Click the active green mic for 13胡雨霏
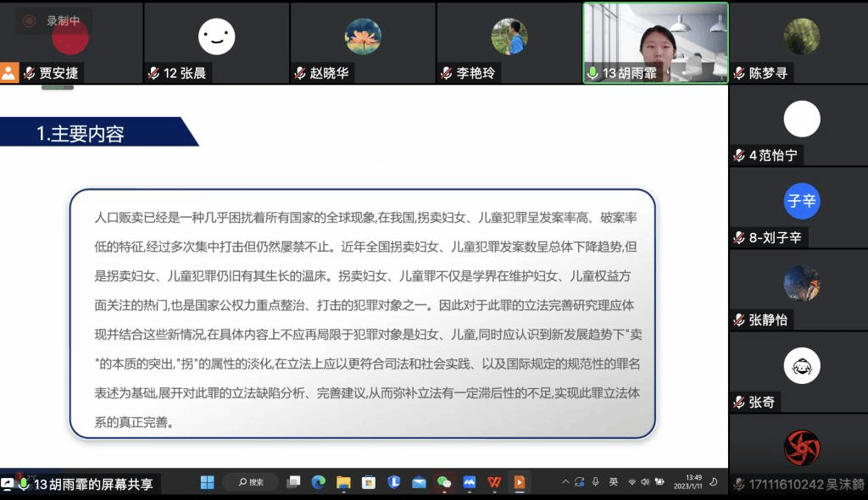 pyautogui.click(x=593, y=74)
